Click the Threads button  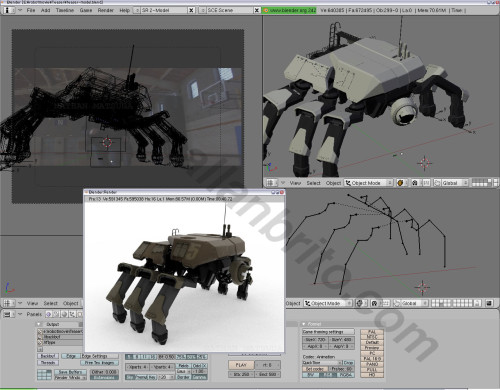click(48, 363)
